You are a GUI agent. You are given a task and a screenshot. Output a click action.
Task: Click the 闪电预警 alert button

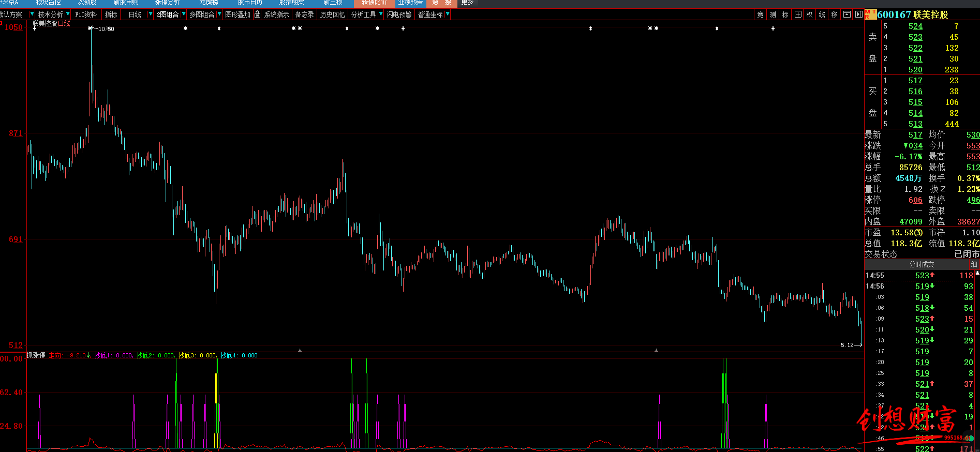(x=399, y=14)
